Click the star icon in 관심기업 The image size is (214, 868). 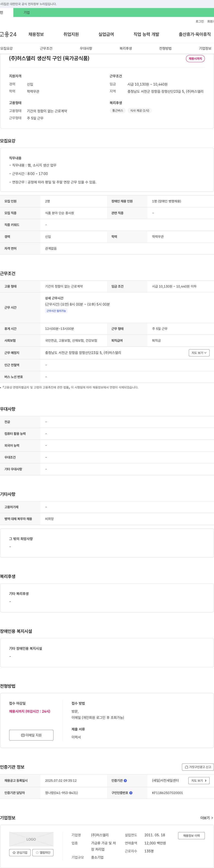[x=14, y=852]
